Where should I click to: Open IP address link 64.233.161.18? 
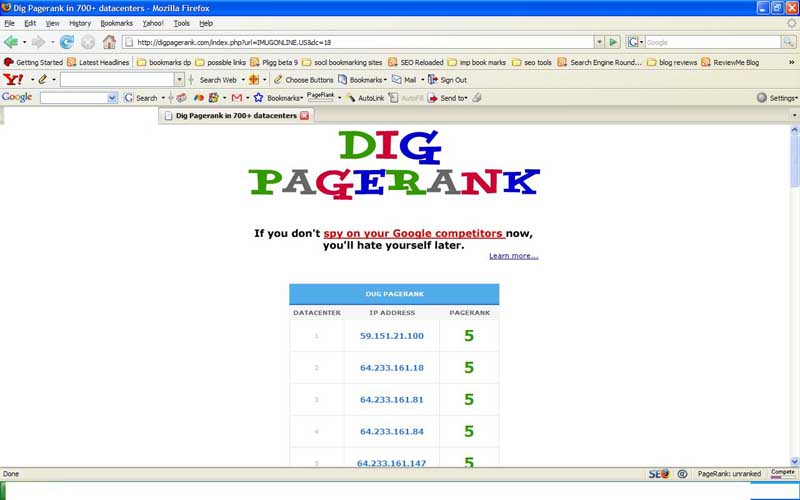point(392,368)
